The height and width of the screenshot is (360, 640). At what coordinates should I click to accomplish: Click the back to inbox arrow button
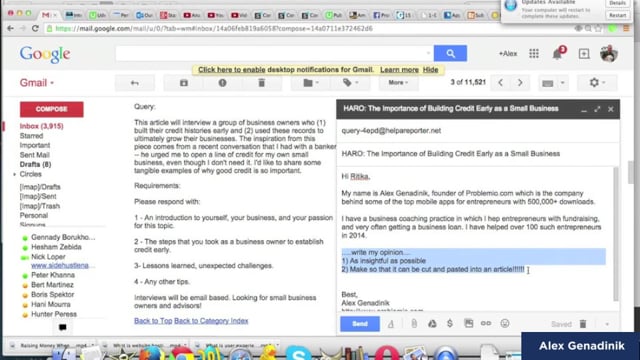point(135,83)
